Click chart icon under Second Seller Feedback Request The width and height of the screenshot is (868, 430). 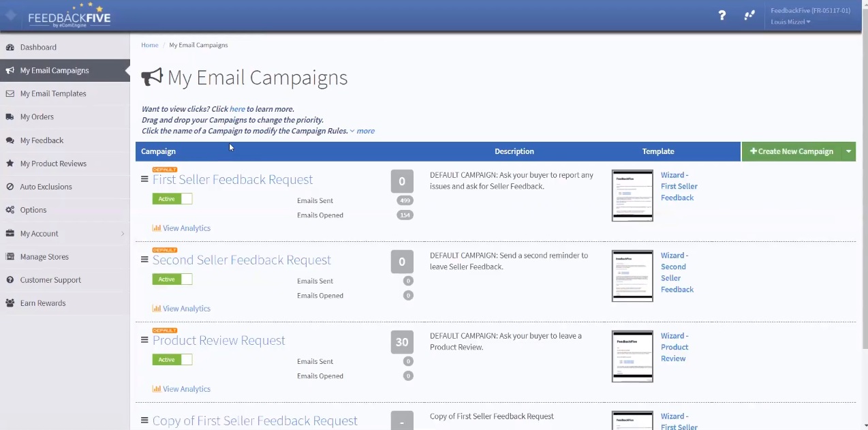tap(157, 309)
